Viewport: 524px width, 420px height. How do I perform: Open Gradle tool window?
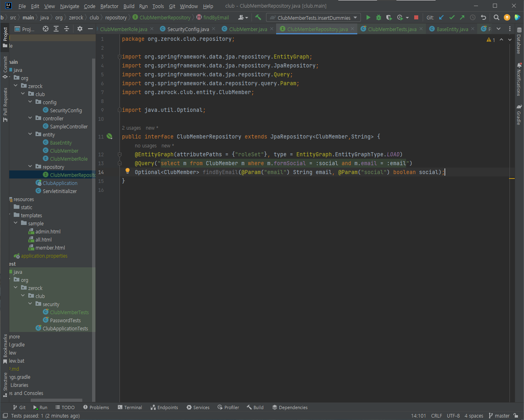tap(519, 115)
